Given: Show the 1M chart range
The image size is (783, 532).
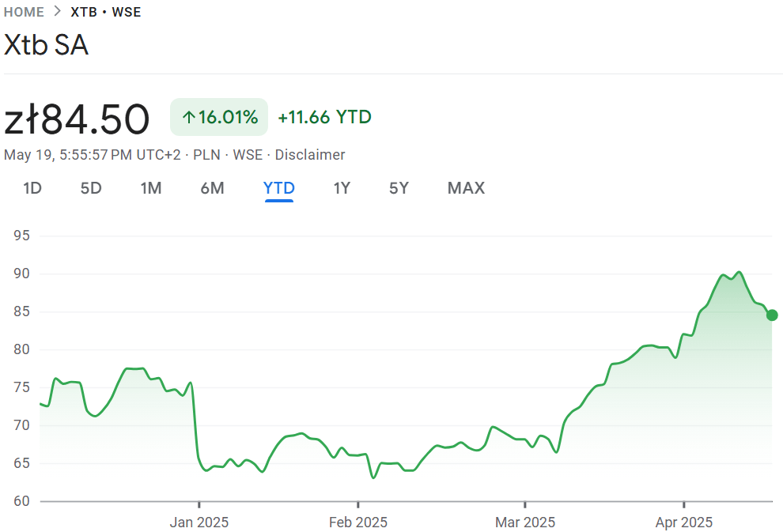Looking at the screenshot, I should click(x=151, y=188).
